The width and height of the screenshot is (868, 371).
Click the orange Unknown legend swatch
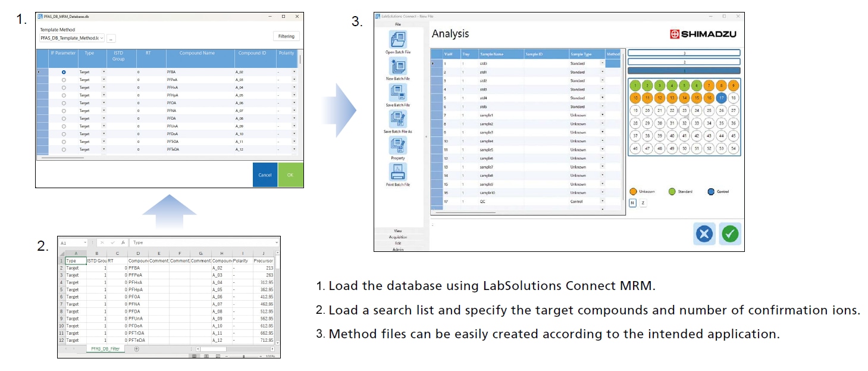[633, 192]
